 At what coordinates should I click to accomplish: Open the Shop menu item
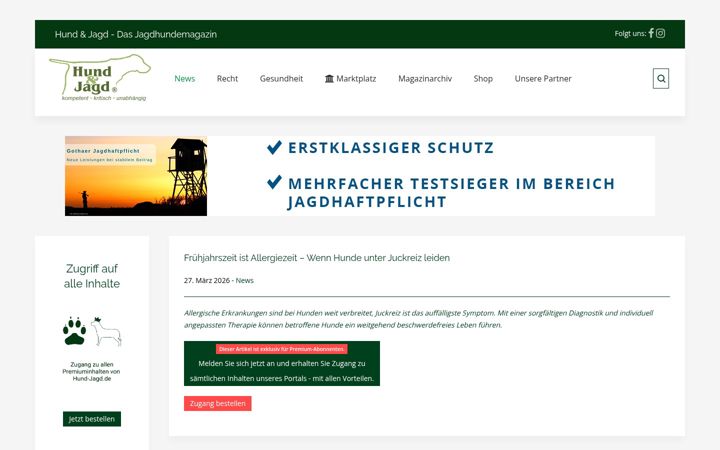(483, 79)
